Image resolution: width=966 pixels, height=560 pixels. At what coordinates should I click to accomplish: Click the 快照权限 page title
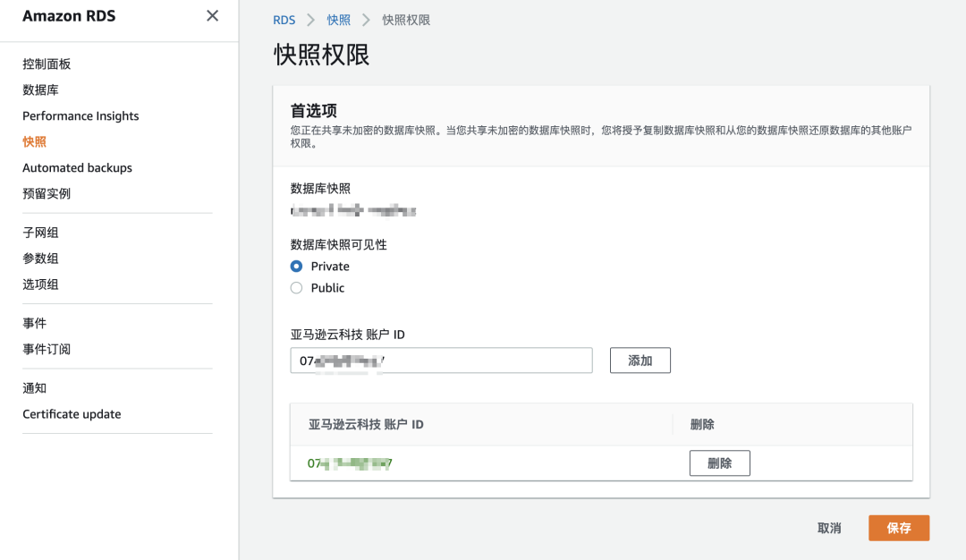point(322,55)
